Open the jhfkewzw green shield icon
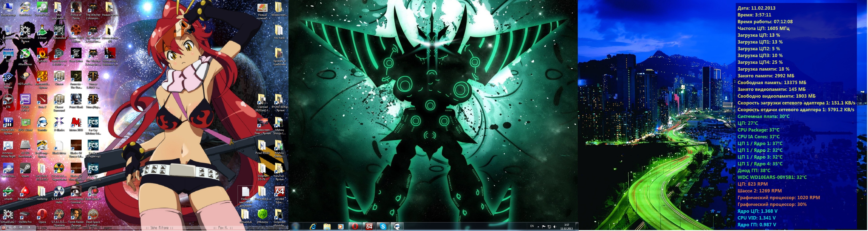This screenshot has height=231, width=868. [x=262, y=216]
